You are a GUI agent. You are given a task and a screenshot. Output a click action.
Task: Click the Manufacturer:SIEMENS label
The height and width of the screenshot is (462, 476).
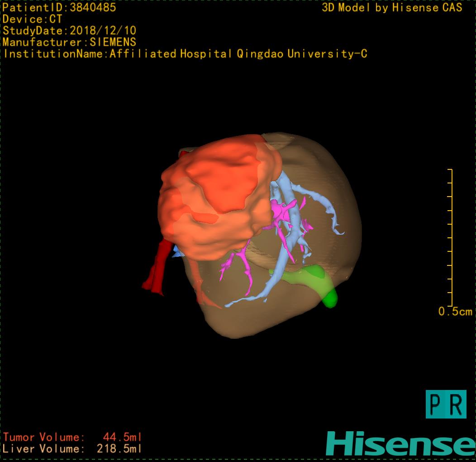pos(69,42)
